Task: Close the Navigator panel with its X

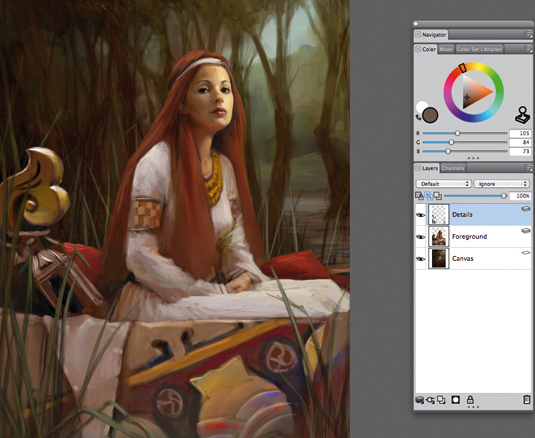Action: pyautogui.click(x=418, y=35)
